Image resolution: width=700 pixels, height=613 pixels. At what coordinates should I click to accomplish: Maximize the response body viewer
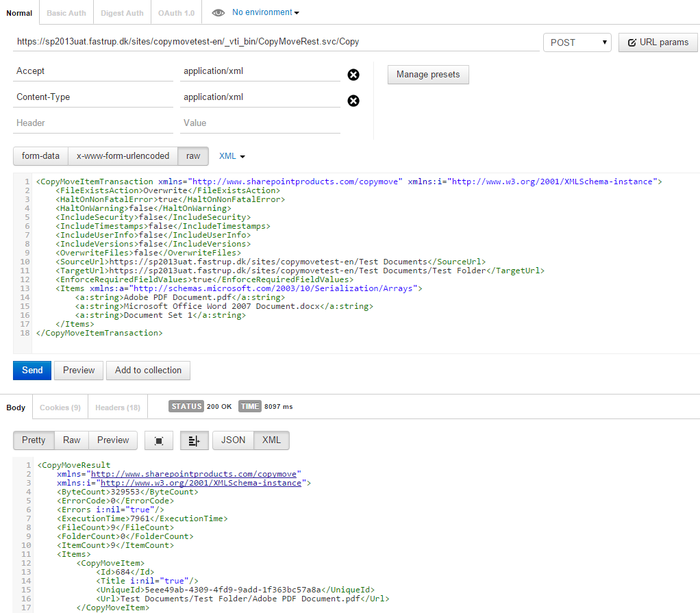158,440
